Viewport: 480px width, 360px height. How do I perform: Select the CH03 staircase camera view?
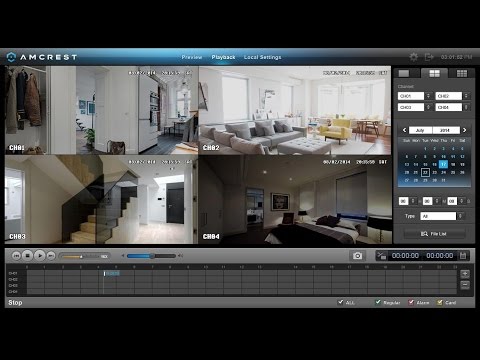[101, 199]
